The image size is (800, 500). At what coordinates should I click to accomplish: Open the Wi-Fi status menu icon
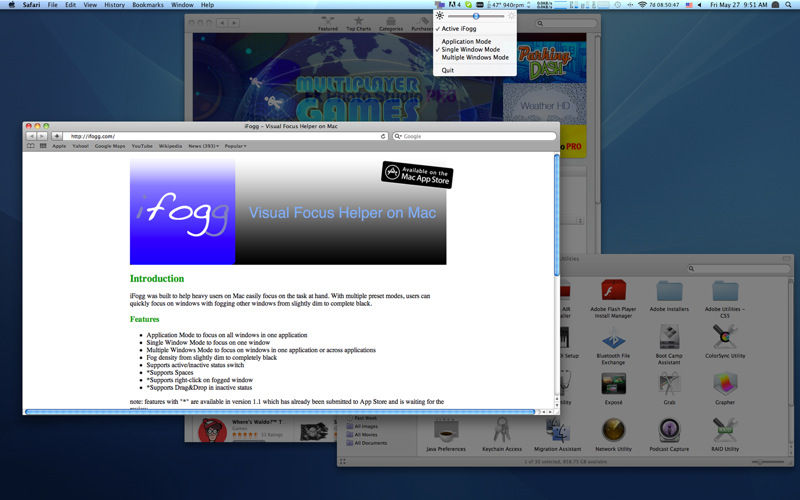tap(642, 5)
